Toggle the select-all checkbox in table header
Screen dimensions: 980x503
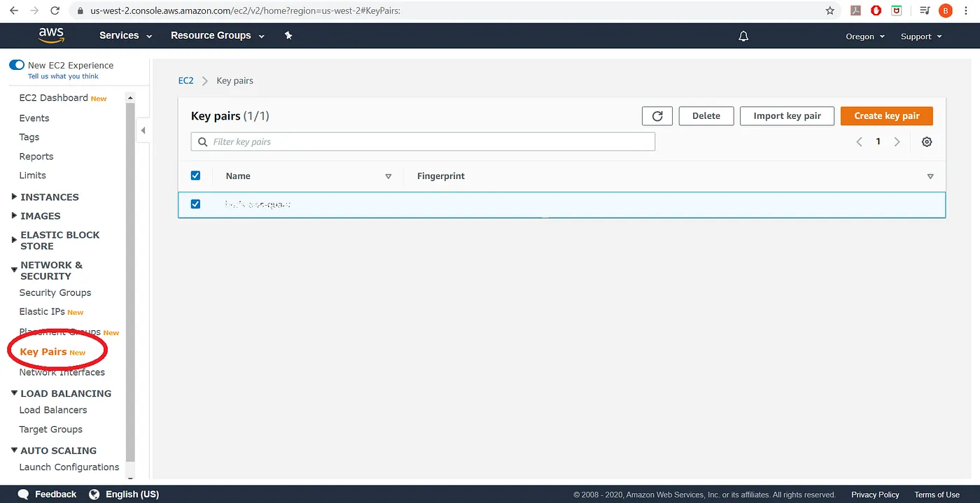coord(196,176)
